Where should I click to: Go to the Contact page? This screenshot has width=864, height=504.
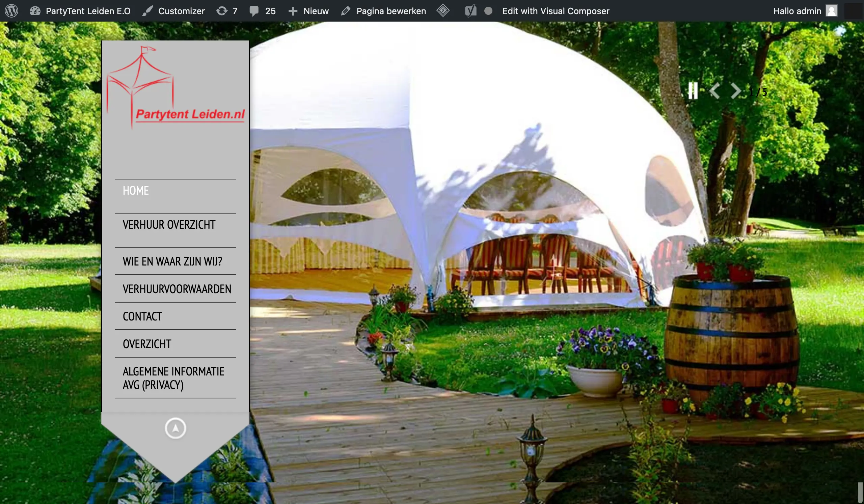click(x=142, y=316)
